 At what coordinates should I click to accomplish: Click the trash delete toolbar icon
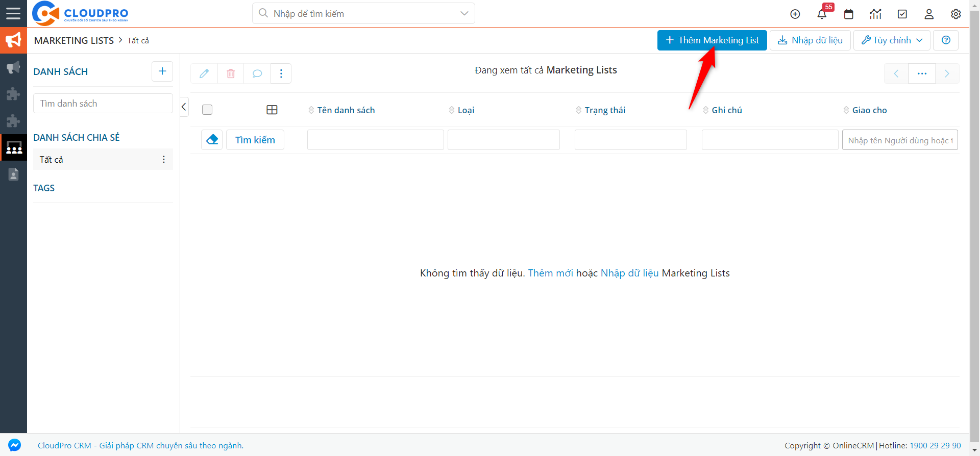[231, 73]
